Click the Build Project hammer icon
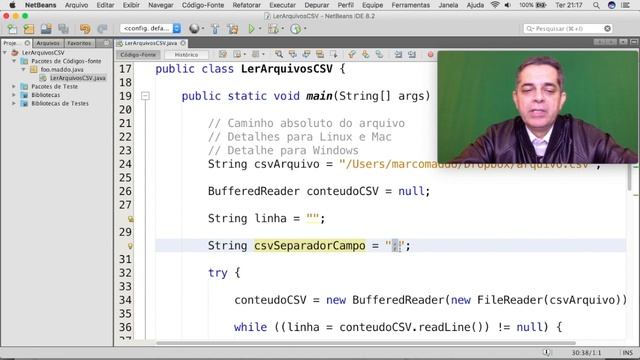 (215, 29)
